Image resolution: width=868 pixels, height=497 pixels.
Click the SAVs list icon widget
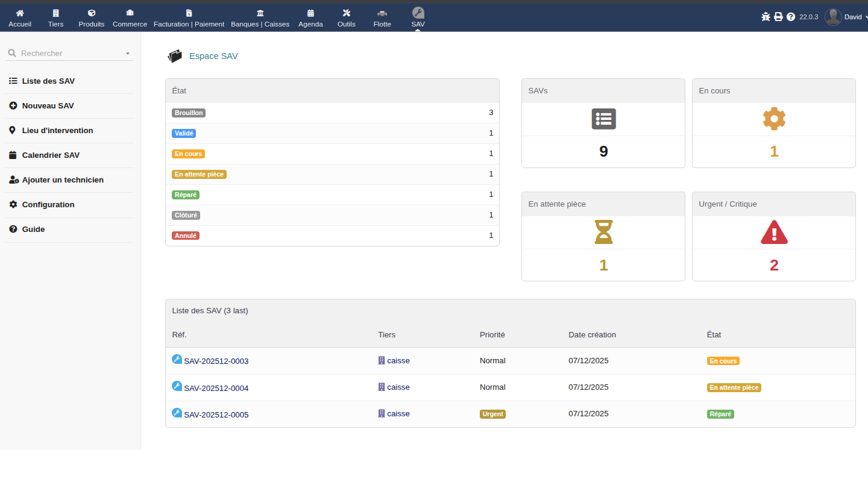point(603,119)
